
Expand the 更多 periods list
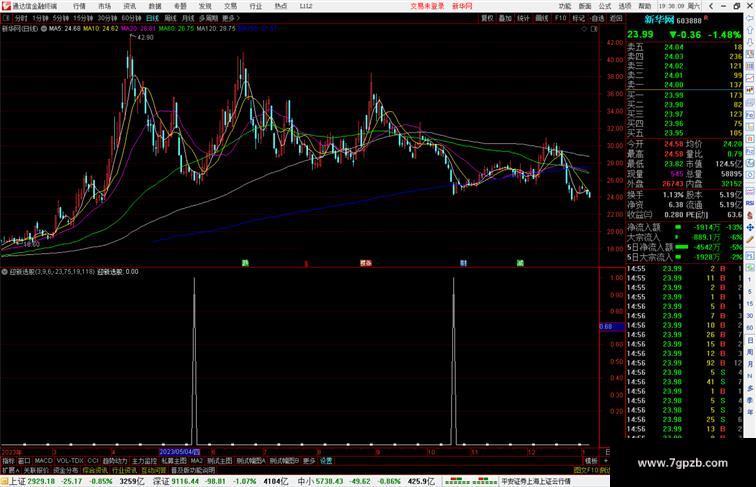(230, 18)
